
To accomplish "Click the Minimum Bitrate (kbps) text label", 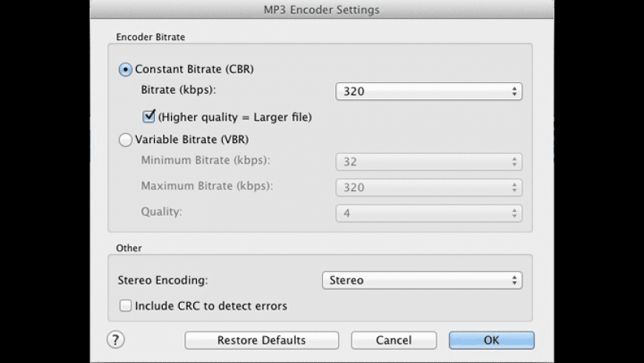I will coord(206,161).
